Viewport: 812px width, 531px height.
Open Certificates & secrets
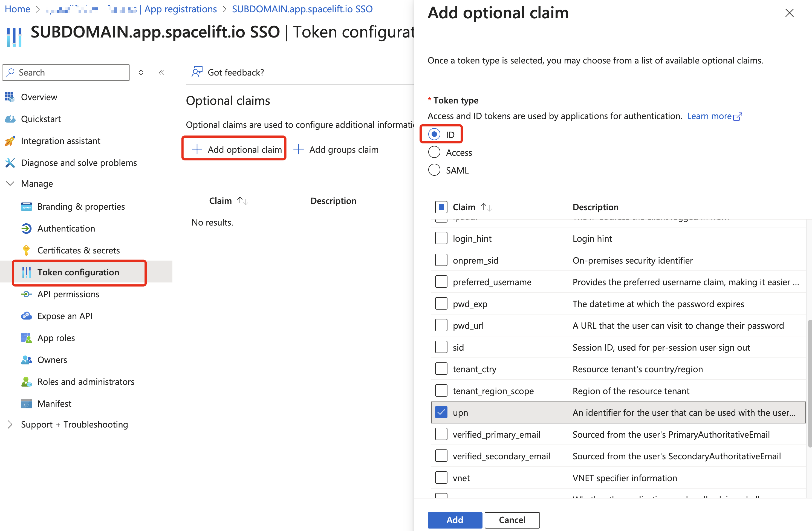click(78, 250)
